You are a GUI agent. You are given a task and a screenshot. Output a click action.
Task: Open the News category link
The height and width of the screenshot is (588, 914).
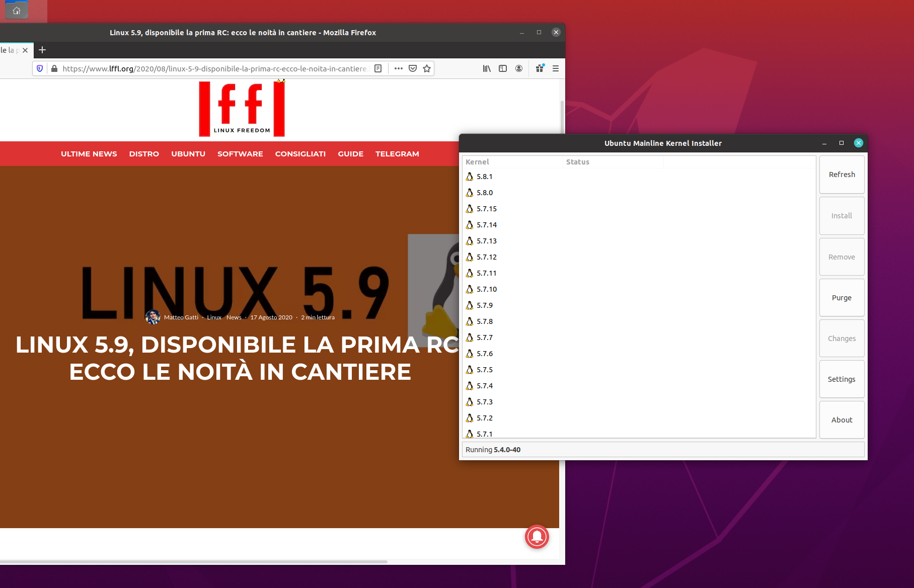[x=234, y=317]
